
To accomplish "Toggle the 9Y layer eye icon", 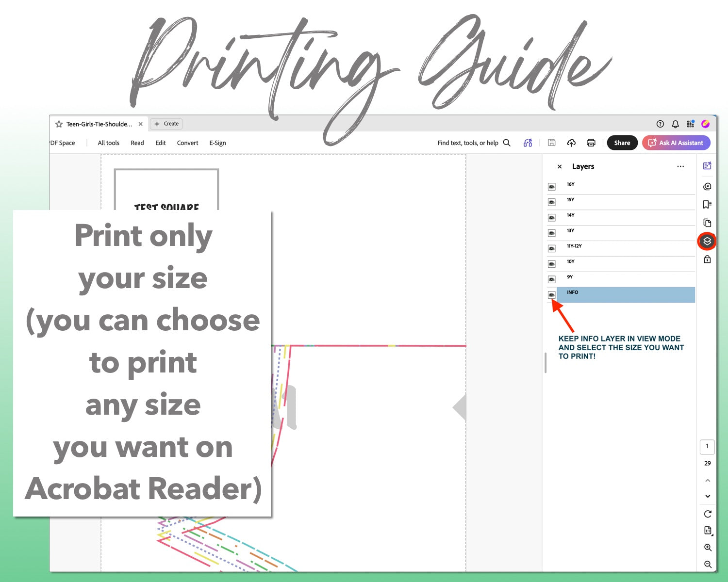I will 551,280.
